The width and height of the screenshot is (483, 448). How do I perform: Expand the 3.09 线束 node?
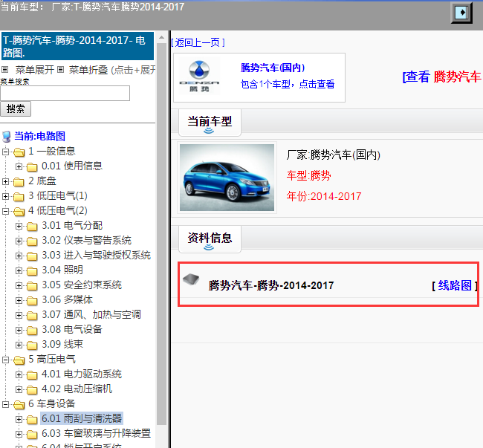19,345
